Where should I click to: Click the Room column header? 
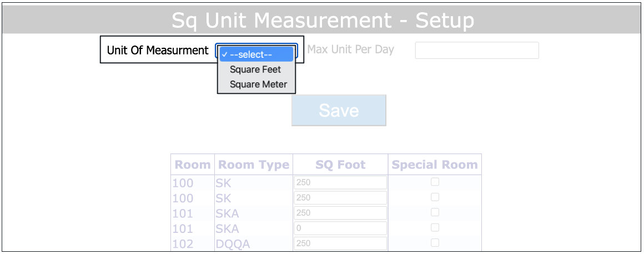pyautogui.click(x=193, y=165)
